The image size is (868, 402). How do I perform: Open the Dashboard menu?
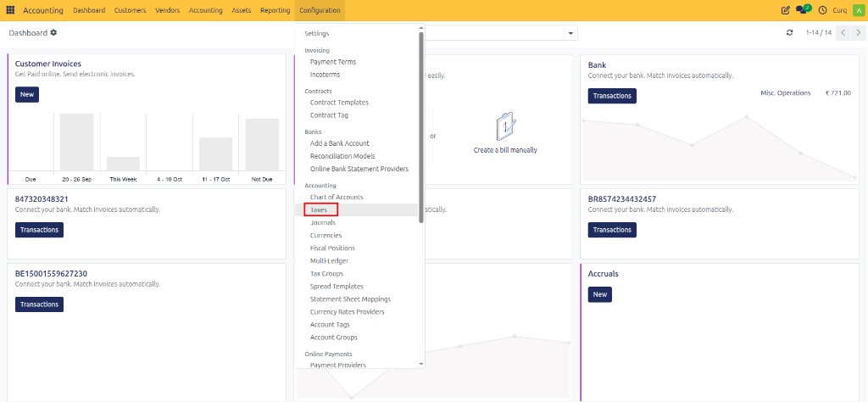(89, 10)
